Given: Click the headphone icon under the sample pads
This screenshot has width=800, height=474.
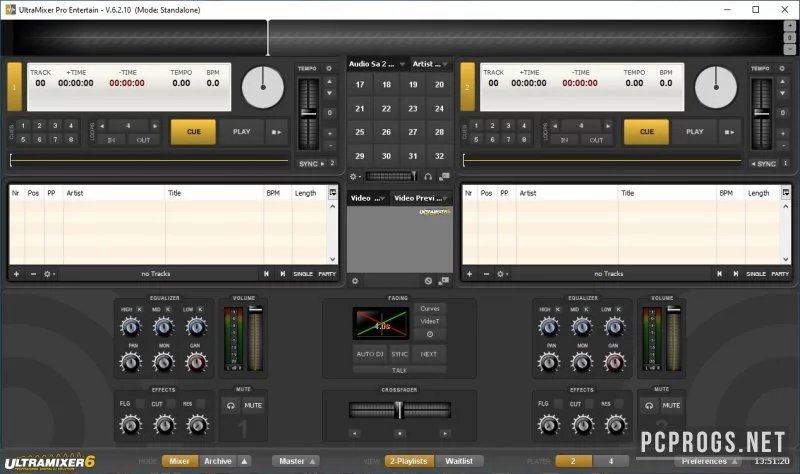Looking at the screenshot, I should tap(428, 177).
